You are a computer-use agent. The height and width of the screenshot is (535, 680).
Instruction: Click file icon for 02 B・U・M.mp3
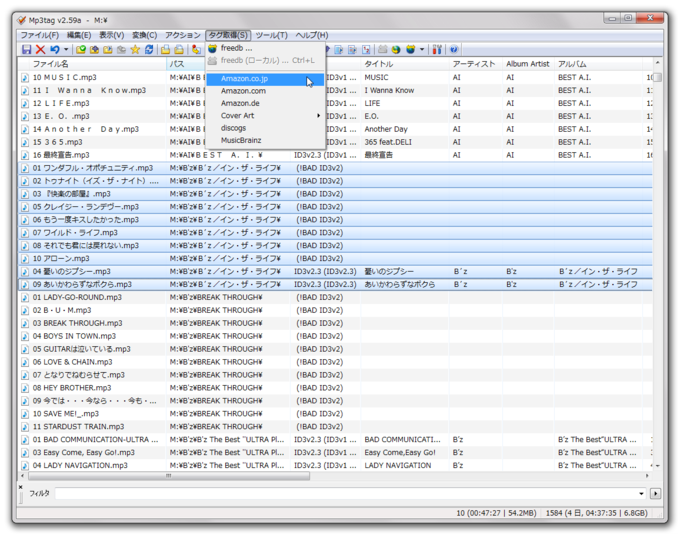click(25, 310)
